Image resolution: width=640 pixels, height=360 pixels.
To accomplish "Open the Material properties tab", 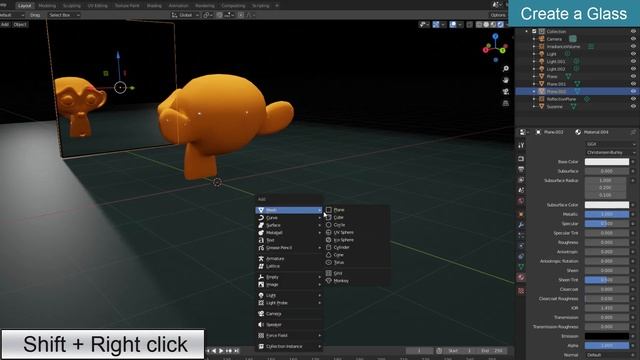I will 521,277.
